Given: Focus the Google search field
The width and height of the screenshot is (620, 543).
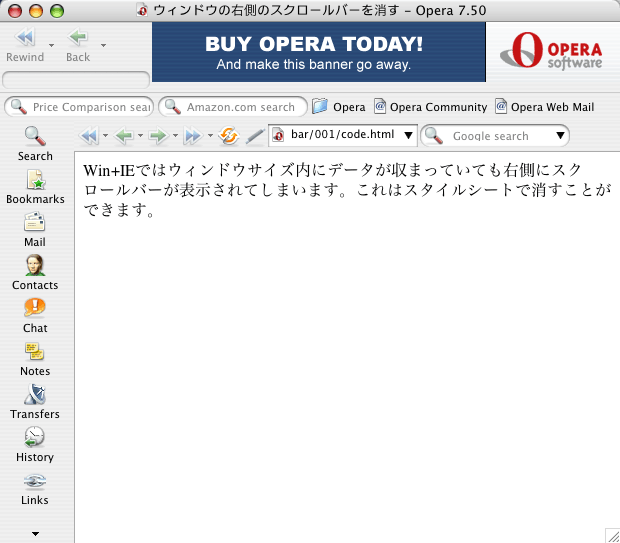Looking at the screenshot, I should (494, 136).
